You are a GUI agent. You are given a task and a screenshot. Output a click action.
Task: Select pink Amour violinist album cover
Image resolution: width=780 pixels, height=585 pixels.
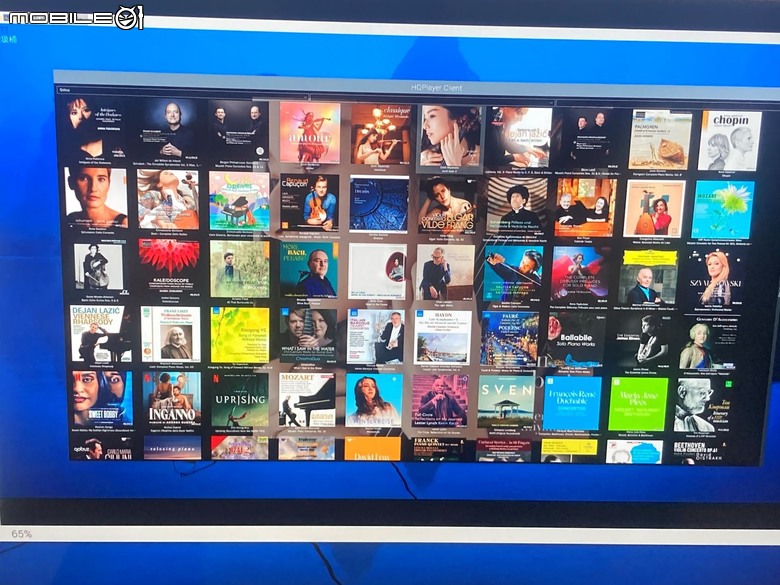pos(309,133)
